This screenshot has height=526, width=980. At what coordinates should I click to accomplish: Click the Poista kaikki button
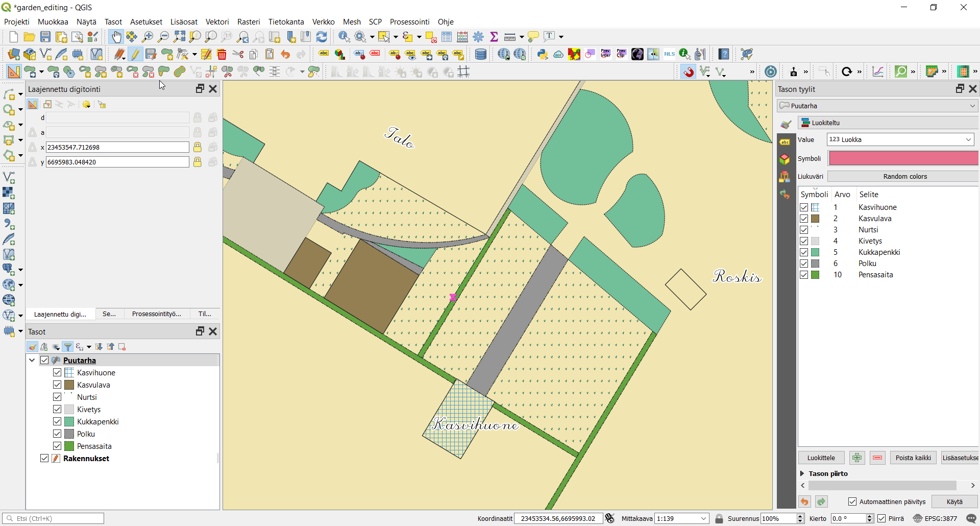(913, 458)
